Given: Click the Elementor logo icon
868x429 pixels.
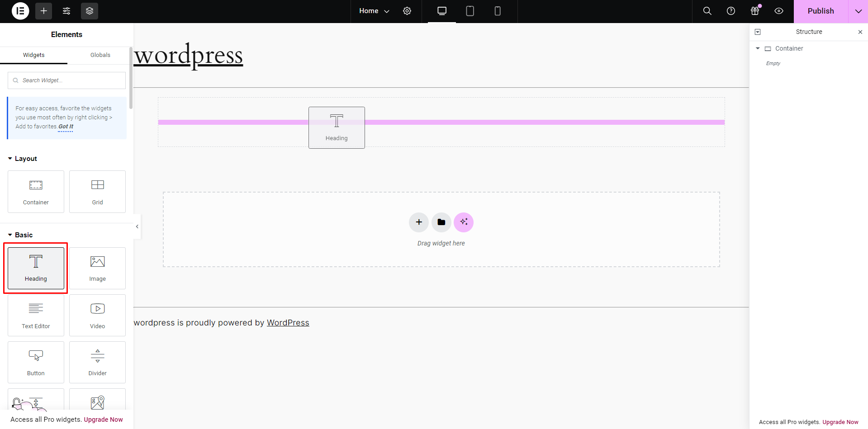Looking at the screenshot, I should point(20,11).
